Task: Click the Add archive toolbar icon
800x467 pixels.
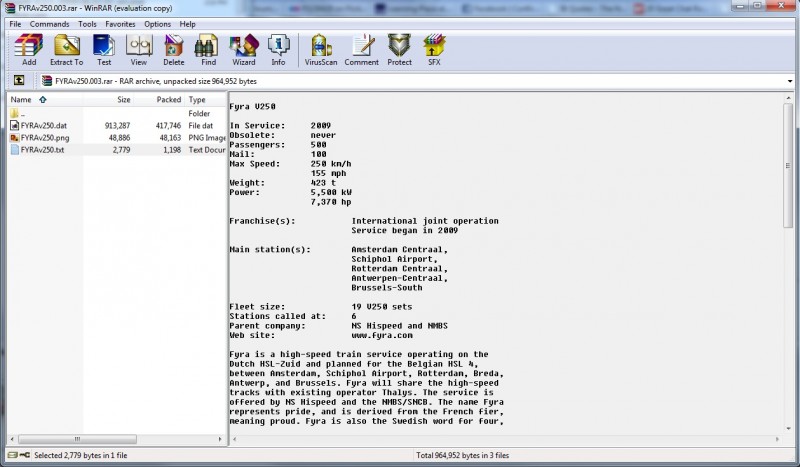Action: click(x=29, y=46)
